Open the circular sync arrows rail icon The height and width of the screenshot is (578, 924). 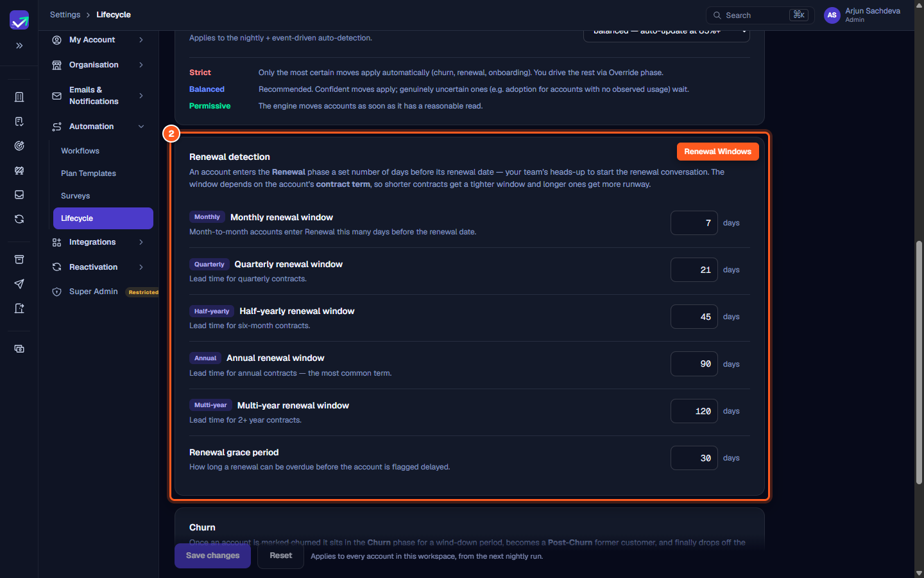pos(19,219)
